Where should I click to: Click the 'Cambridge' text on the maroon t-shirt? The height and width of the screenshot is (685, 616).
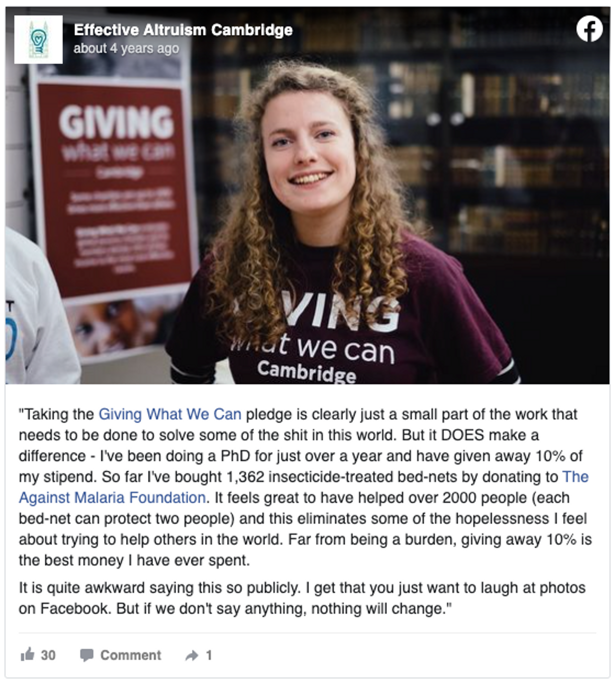[x=307, y=372]
